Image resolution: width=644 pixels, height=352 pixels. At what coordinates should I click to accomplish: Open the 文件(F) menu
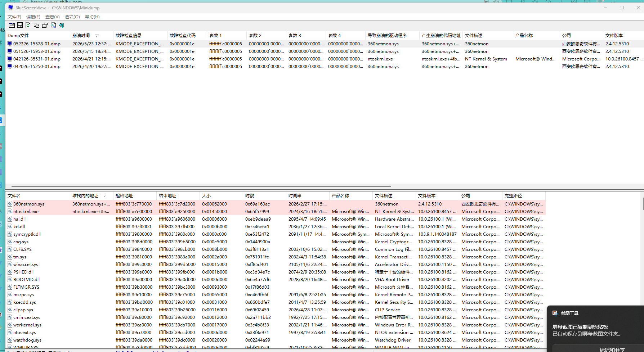pos(14,17)
